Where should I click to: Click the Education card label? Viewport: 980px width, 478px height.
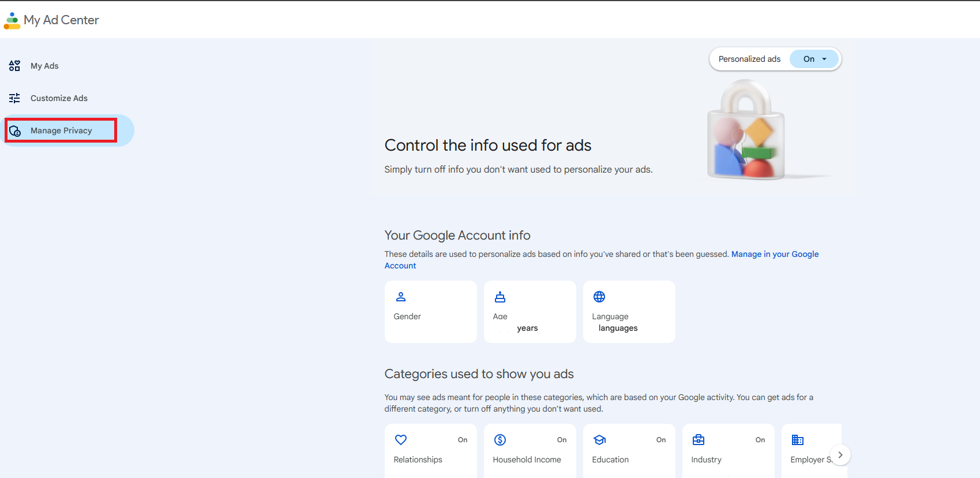[610, 460]
